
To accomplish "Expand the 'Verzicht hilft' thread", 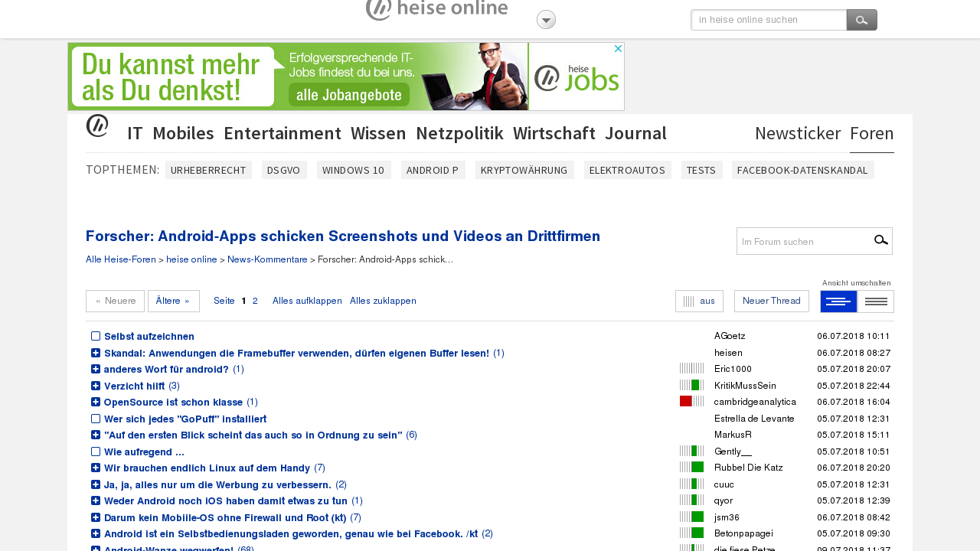I will coord(96,386).
